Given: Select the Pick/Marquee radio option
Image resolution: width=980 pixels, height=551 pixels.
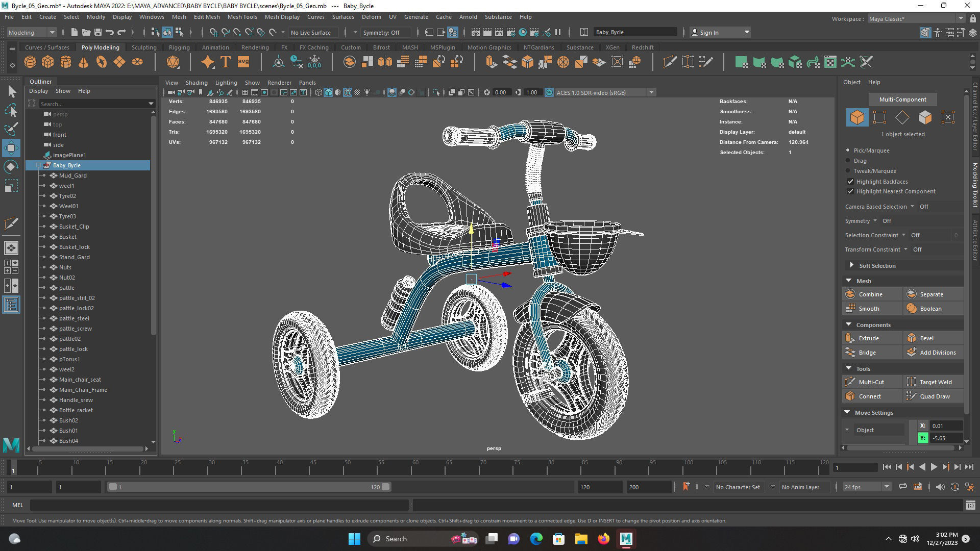Looking at the screenshot, I should 848,151.
